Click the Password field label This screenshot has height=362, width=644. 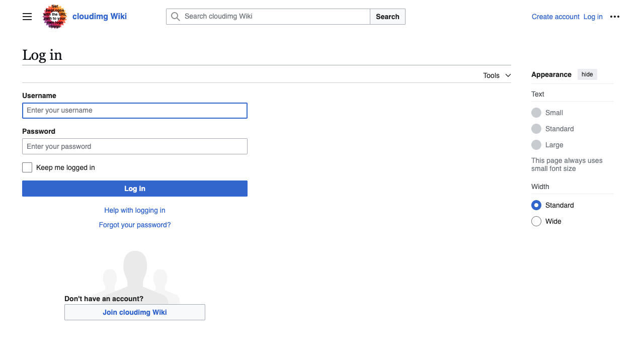pos(39,131)
